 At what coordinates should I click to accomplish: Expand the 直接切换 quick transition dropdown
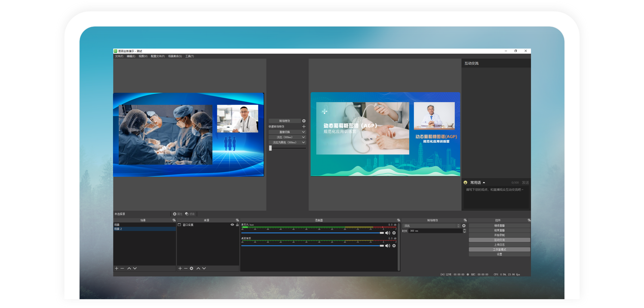coord(287,132)
